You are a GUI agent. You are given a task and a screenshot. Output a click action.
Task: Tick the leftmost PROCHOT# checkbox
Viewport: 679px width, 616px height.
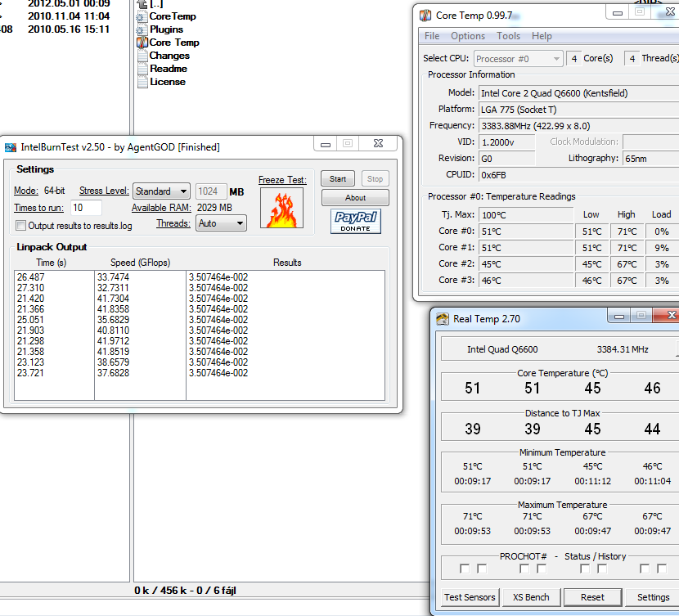tap(465, 569)
